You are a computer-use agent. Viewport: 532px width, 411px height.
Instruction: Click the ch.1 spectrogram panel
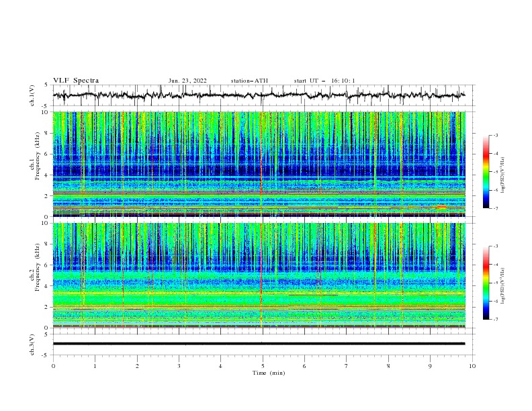[259, 164]
